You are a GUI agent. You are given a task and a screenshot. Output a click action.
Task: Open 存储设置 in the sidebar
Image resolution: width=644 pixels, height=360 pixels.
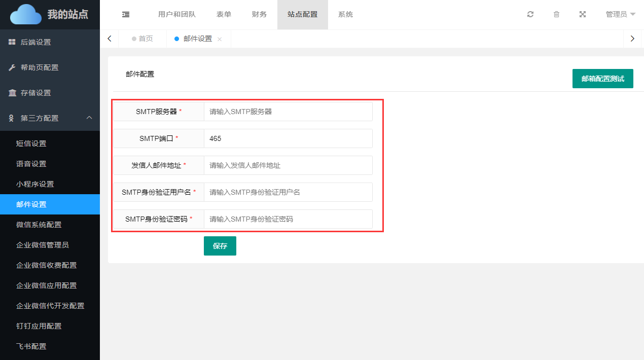click(x=35, y=93)
